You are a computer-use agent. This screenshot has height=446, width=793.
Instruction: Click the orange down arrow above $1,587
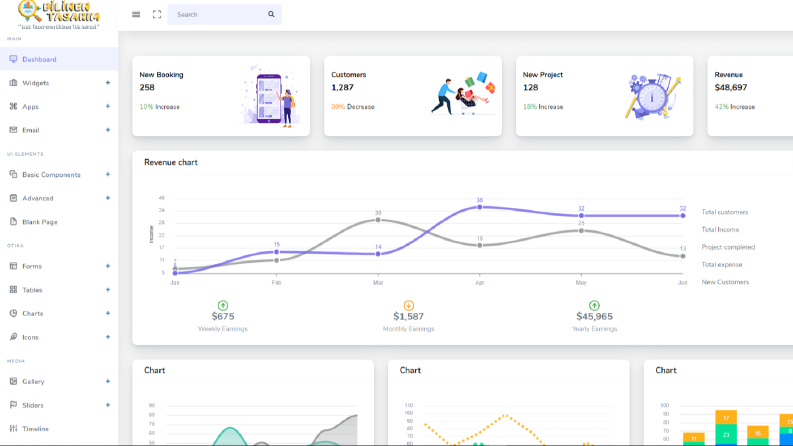pyautogui.click(x=409, y=305)
